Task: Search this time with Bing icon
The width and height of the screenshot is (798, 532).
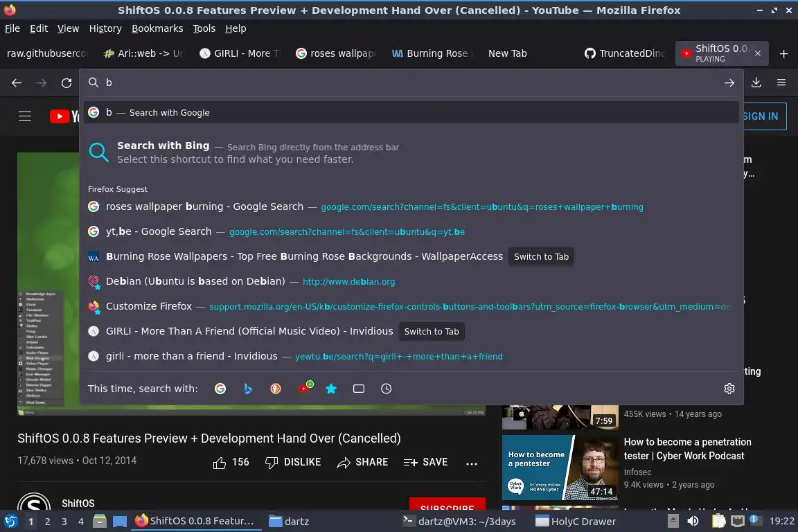Action: pyautogui.click(x=248, y=389)
